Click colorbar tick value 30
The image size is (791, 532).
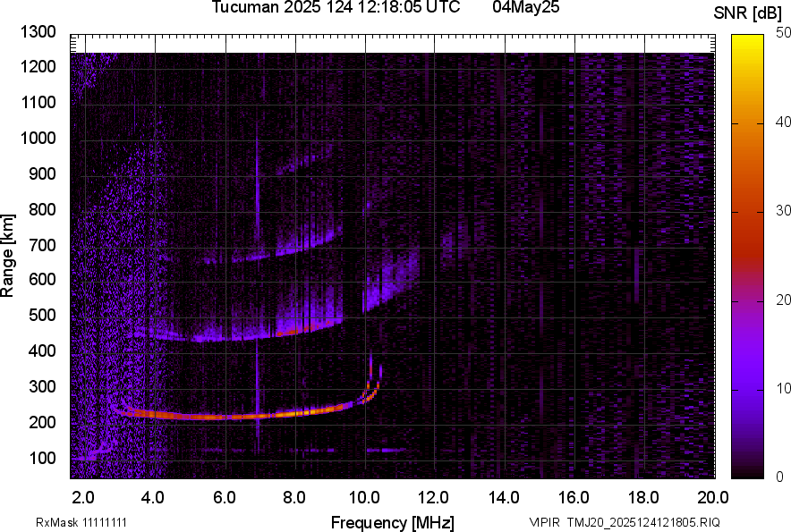(x=784, y=211)
